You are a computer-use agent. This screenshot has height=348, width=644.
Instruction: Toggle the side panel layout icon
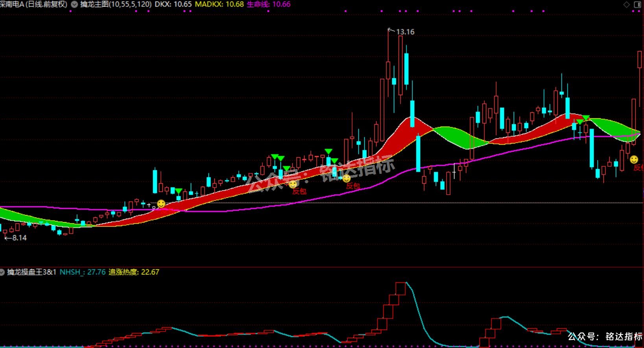(x=638, y=5)
